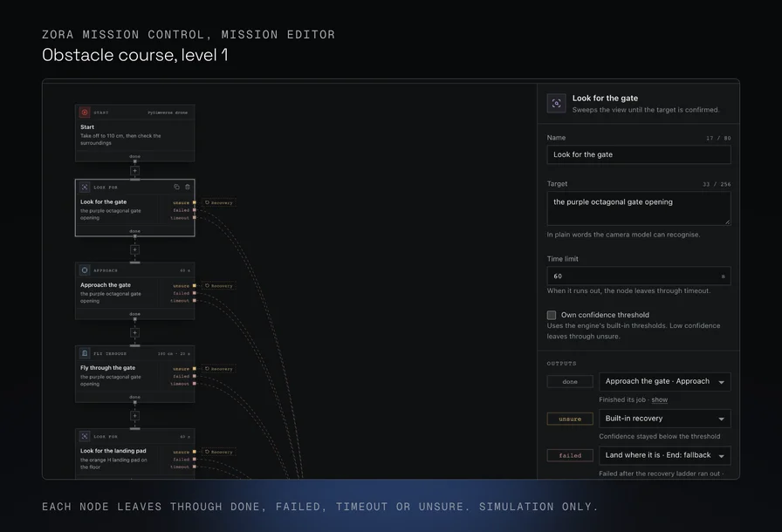Click the Time limit input field

639,276
